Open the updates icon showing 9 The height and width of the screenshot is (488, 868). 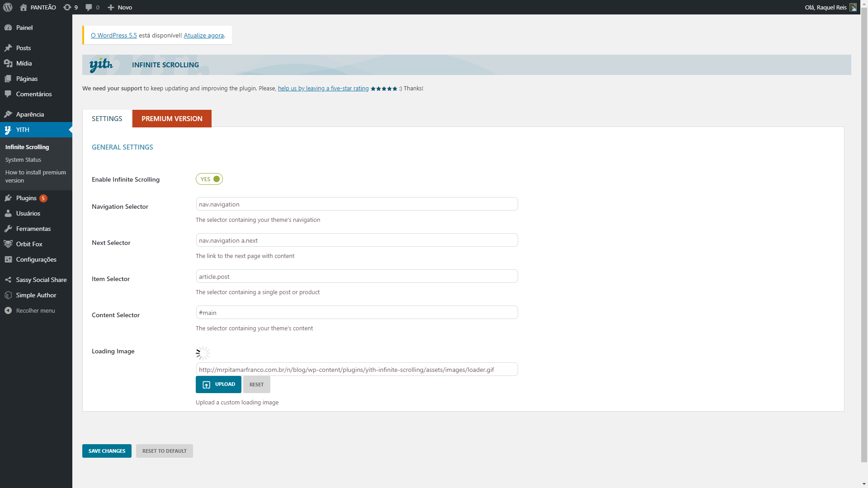point(67,7)
